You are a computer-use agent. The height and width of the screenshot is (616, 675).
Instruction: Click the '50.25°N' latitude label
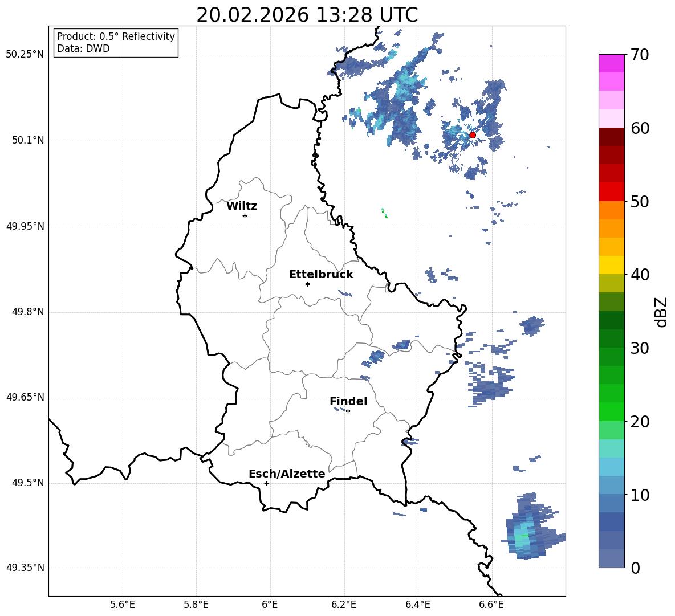point(25,55)
